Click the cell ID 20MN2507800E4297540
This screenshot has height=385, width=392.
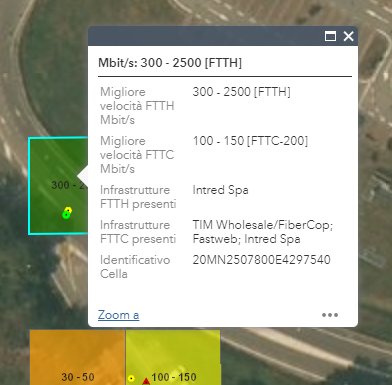(262, 260)
